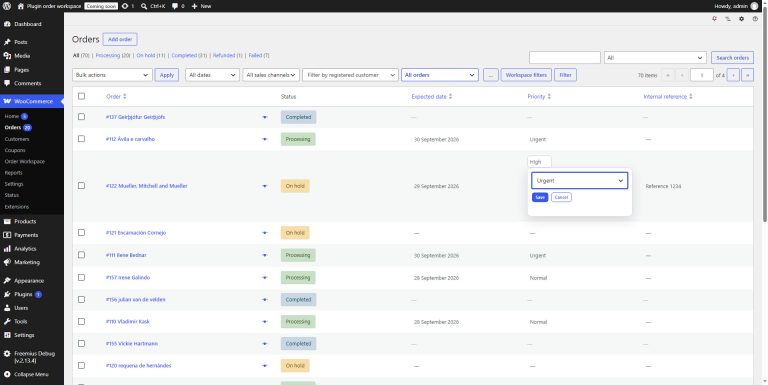This screenshot has height=385, width=768.
Task: Tick the checkbox for order #111
Action: coord(81,255)
